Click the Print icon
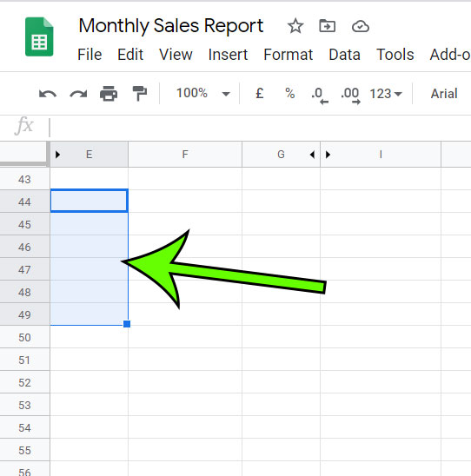This screenshot has height=476, width=471. click(x=109, y=94)
